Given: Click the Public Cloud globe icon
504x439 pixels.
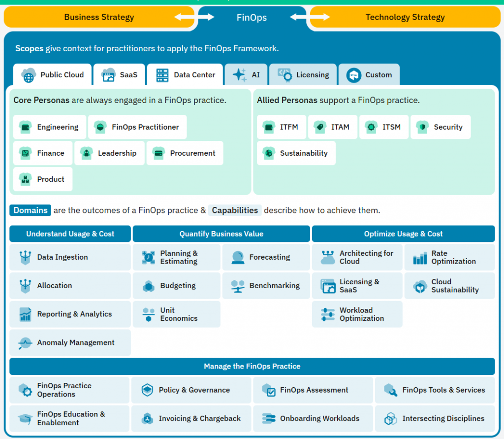Looking at the screenshot, I should coord(29,75).
